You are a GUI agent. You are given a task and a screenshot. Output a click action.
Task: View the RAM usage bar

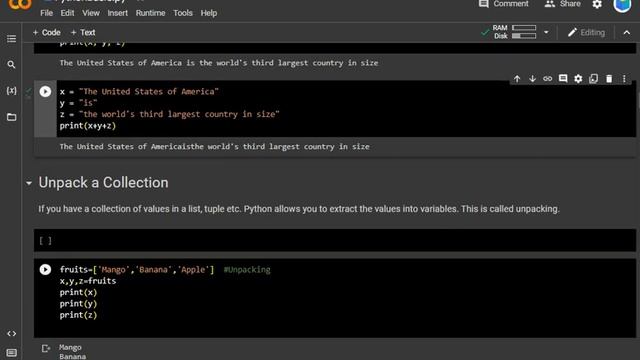coord(524,28)
